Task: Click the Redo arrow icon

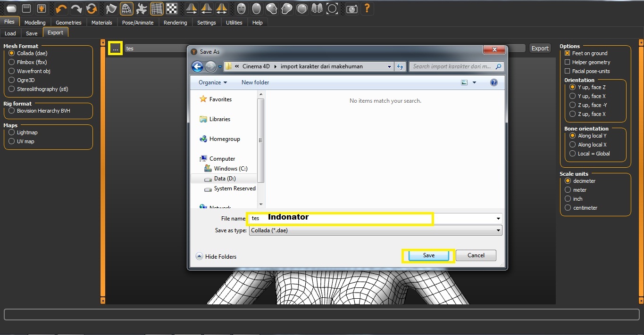Action: [76, 8]
